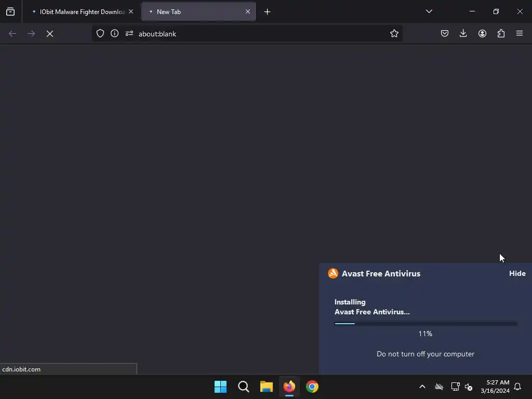The width and height of the screenshot is (532, 399).
Task: Go back one page
Action: click(x=12, y=34)
